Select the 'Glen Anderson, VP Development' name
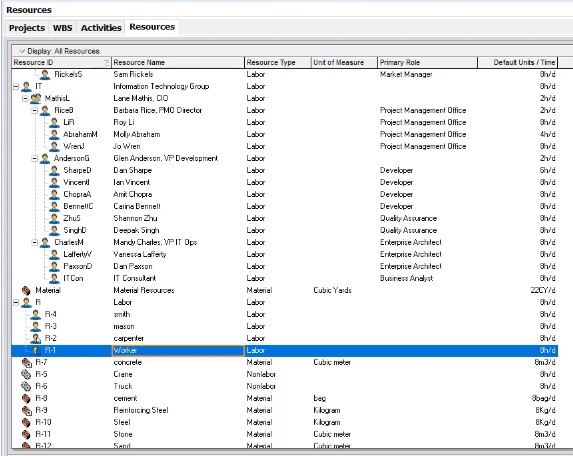Image resolution: width=573 pixels, height=456 pixels. click(x=166, y=159)
